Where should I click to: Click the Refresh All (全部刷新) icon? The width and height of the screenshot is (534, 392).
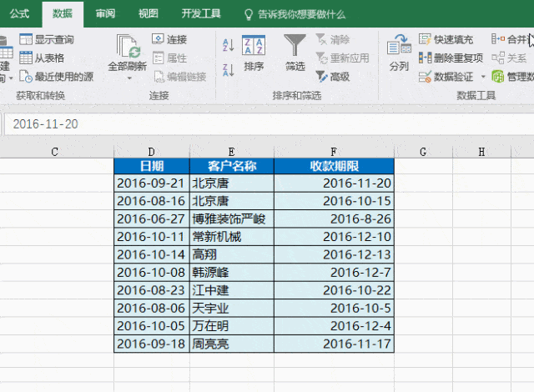pos(128,46)
